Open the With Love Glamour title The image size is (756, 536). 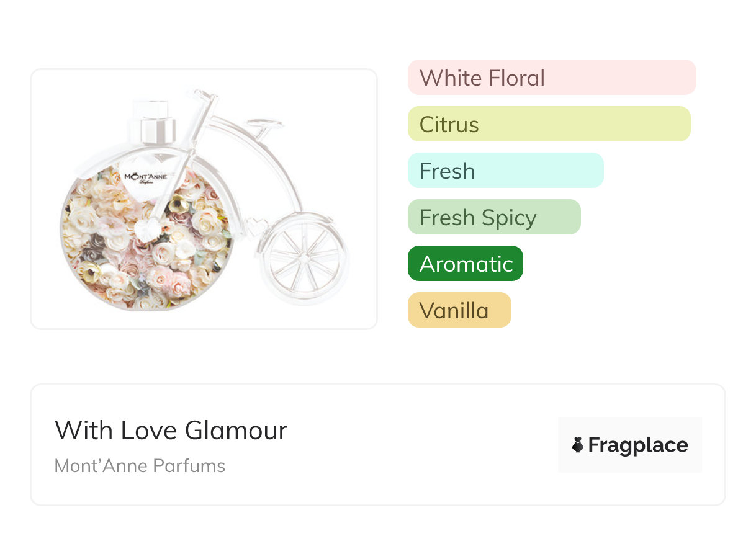click(171, 431)
